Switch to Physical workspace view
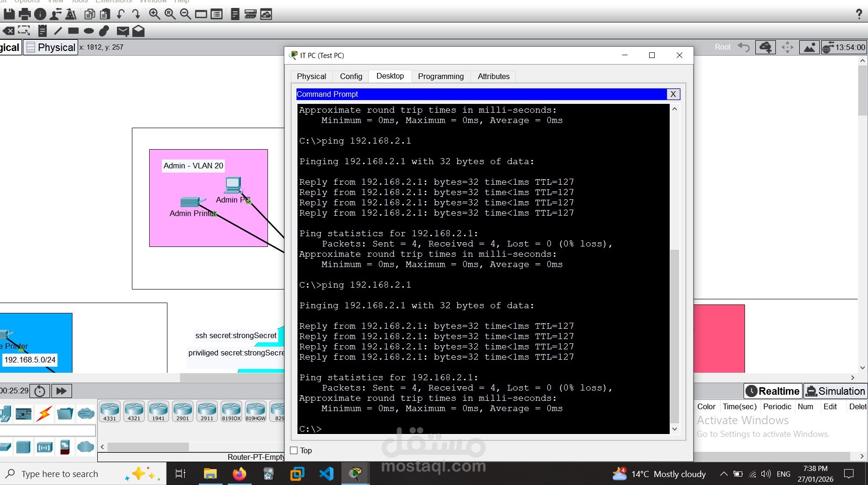Image resolution: width=868 pixels, height=485 pixels. coord(51,47)
